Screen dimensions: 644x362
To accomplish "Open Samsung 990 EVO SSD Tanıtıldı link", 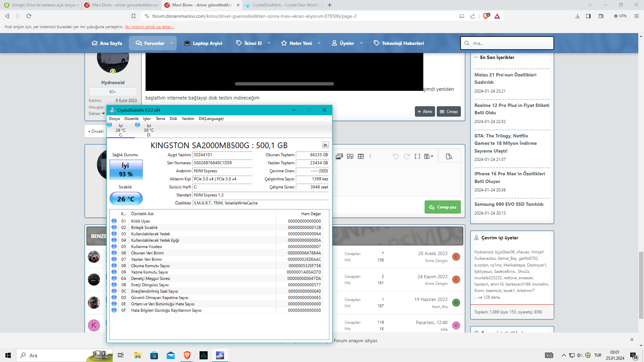I will 508,204.
